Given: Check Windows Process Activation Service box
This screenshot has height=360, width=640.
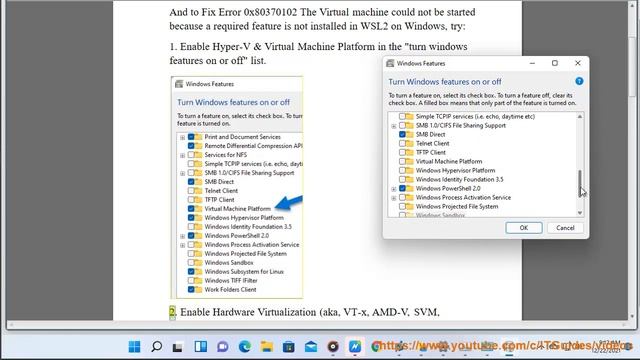Looking at the screenshot, I should [402, 197].
